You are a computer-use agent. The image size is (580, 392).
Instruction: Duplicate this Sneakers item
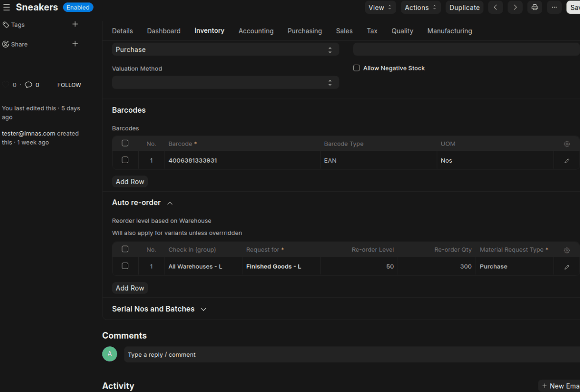[x=464, y=7]
